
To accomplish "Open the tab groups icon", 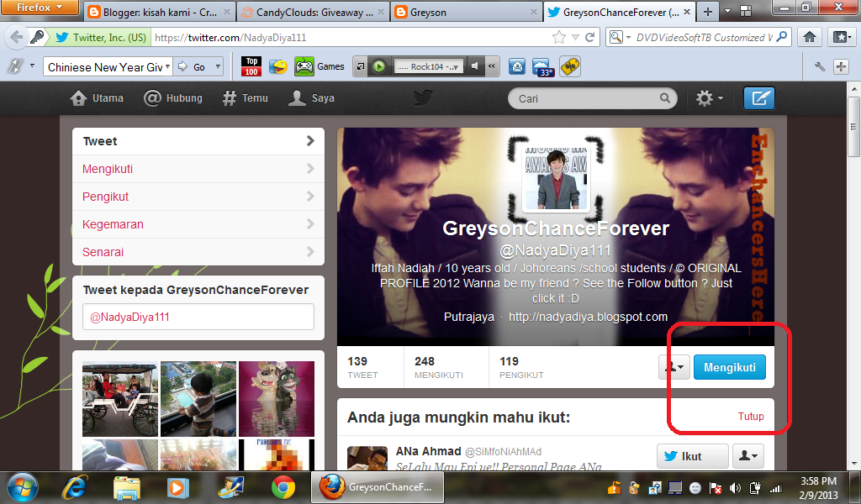I will click(x=746, y=11).
